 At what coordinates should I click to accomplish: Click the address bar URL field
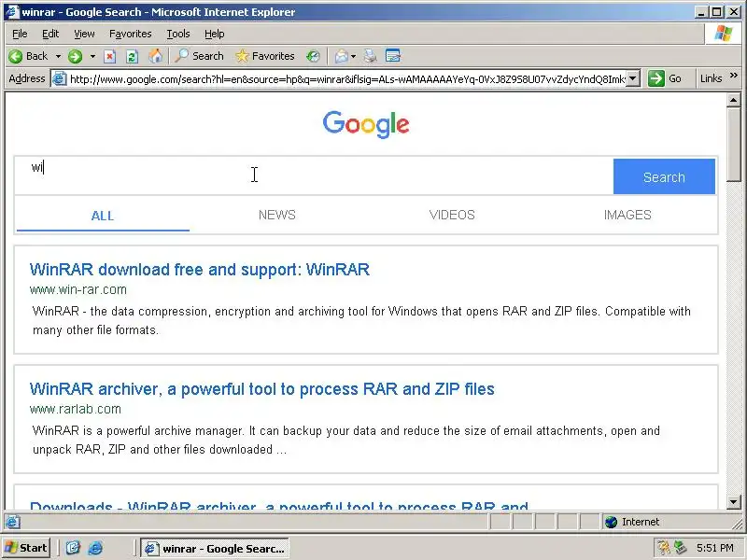346,78
